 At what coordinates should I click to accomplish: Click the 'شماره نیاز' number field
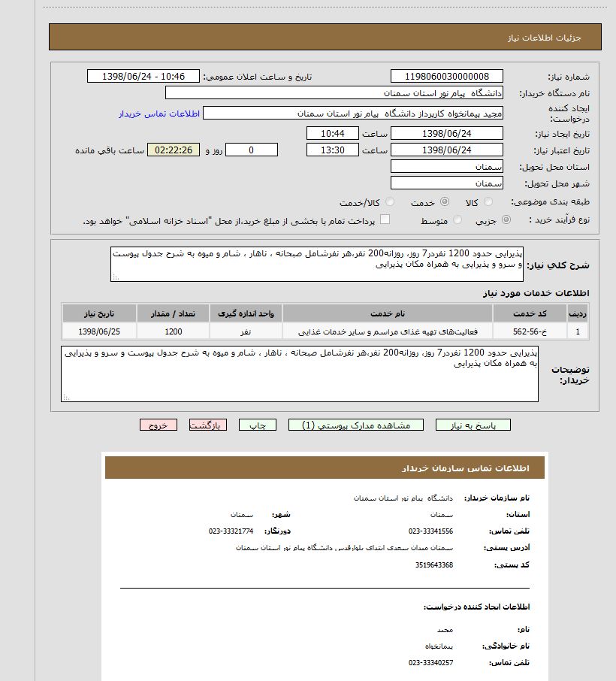[447, 77]
